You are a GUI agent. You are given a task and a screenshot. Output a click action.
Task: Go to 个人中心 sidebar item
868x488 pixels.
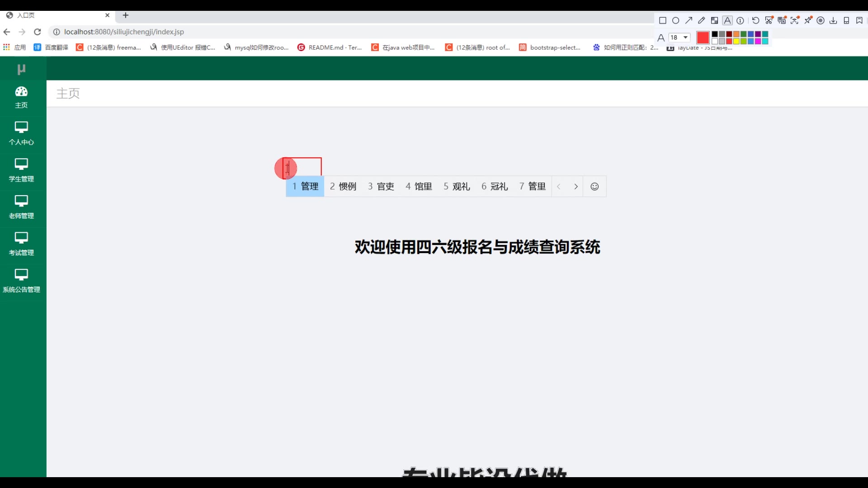click(21, 133)
